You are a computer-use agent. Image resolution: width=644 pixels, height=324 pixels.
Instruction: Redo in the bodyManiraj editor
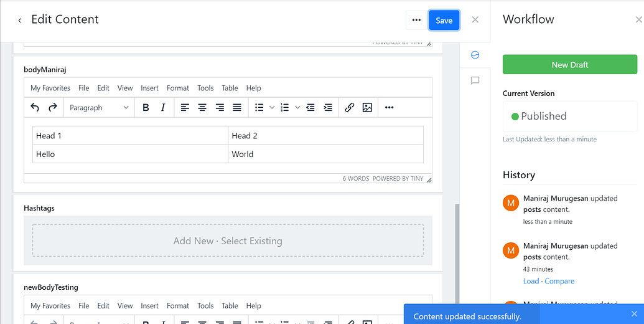pos(52,108)
